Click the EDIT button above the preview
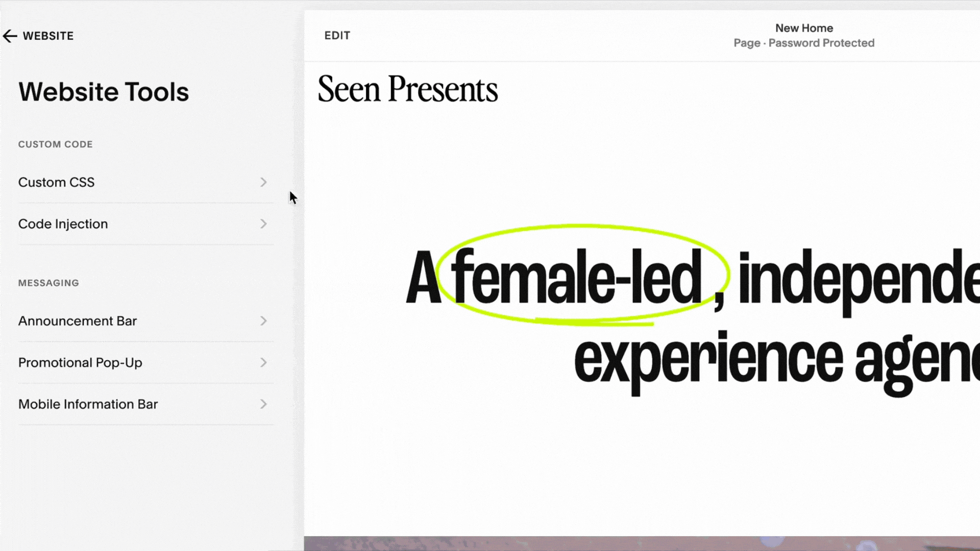Image resolution: width=980 pixels, height=551 pixels. tap(337, 36)
